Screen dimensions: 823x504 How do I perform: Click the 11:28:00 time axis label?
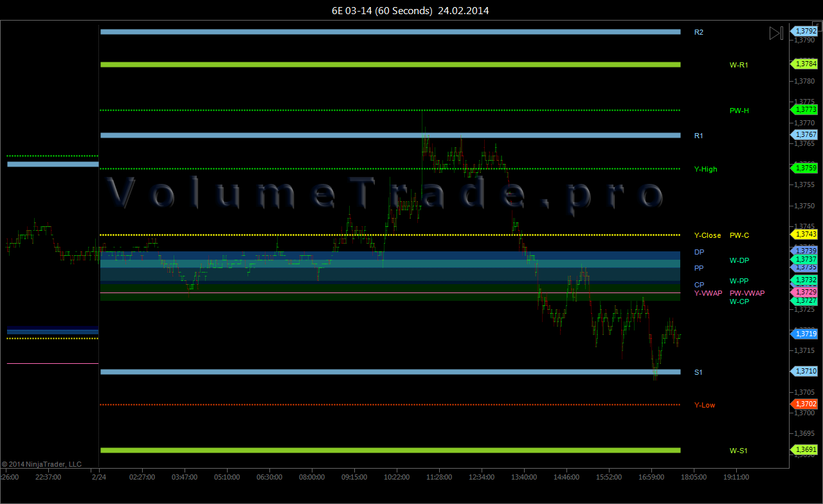point(439,477)
